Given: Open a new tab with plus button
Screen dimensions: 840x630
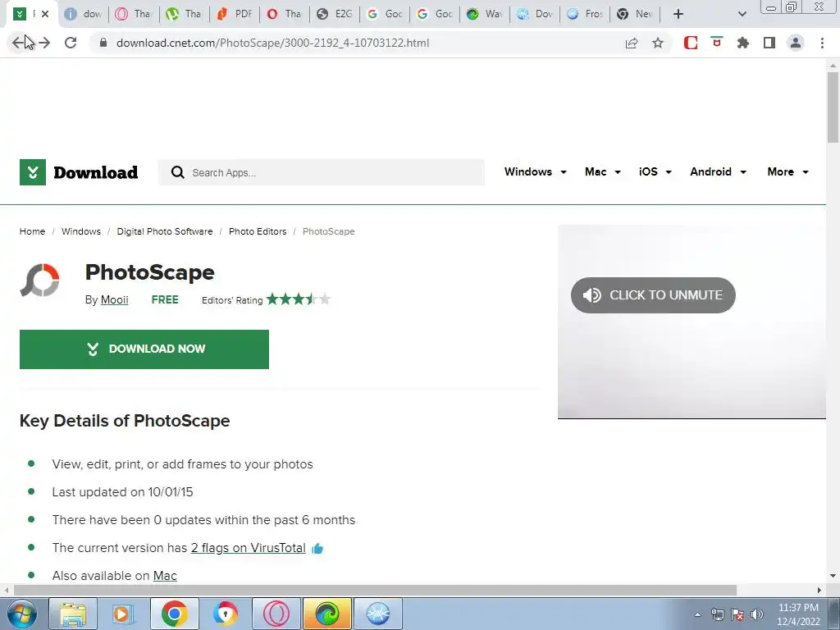Looking at the screenshot, I should click(678, 14).
